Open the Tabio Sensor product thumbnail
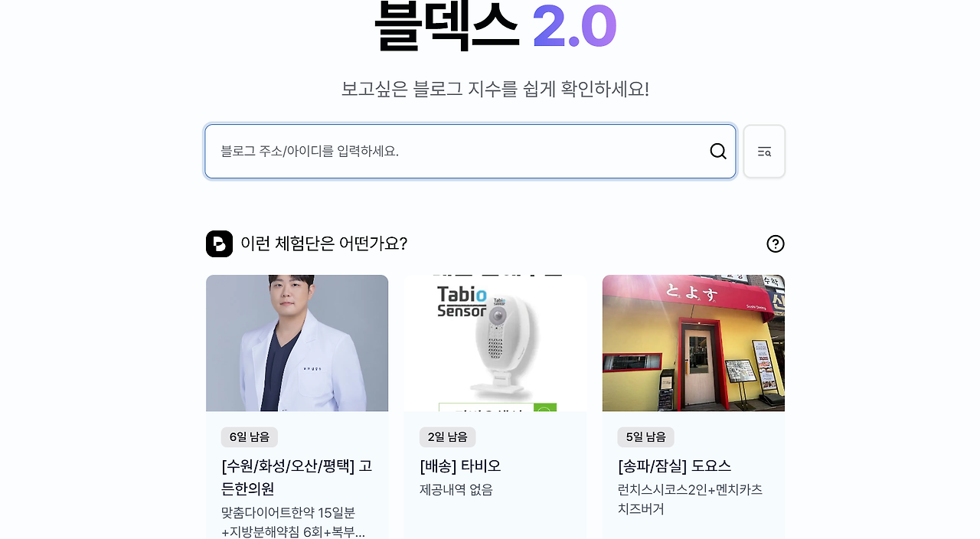The width and height of the screenshot is (980, 539). point(495,343)
